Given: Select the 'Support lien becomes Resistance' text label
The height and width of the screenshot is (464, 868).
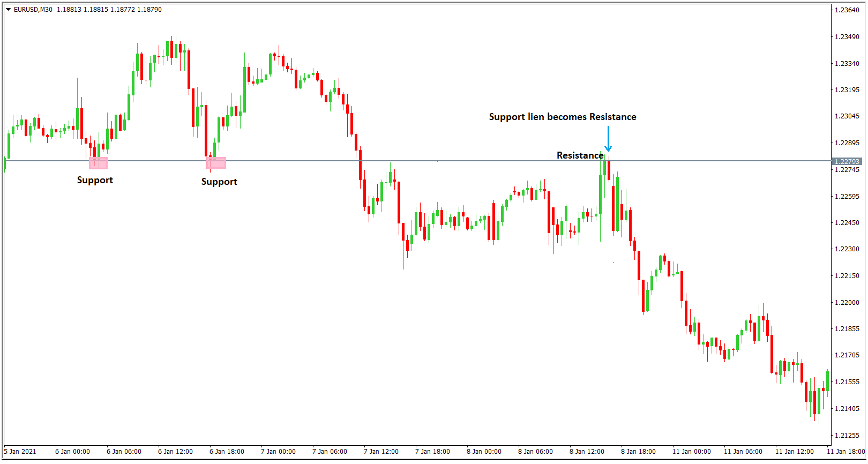Looking at the screenshot, I should [x=563, y=117].
